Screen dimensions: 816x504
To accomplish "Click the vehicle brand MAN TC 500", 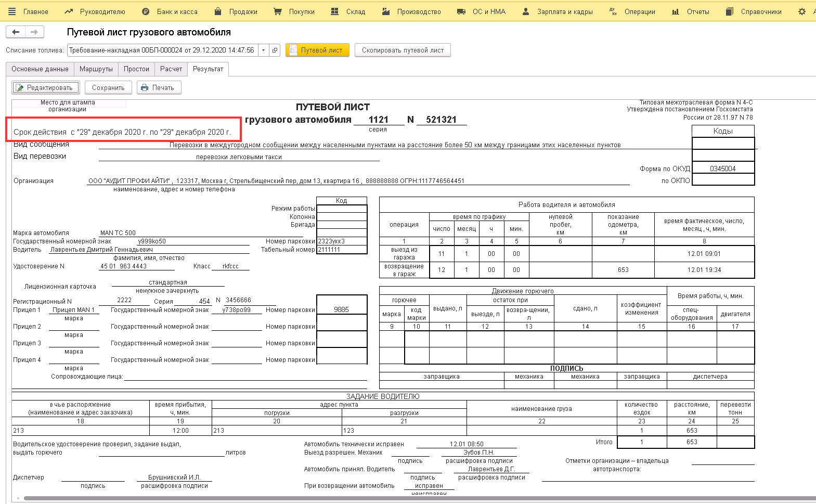I will [x=118, y=233].
